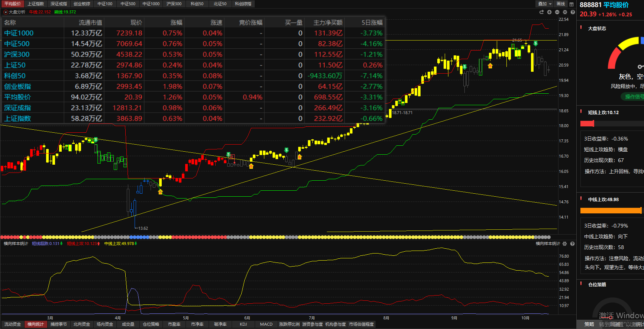Screen dimensions: 644x329
Task: Select the 策略 tab at bottom right
Action: [x=589, y=325]
